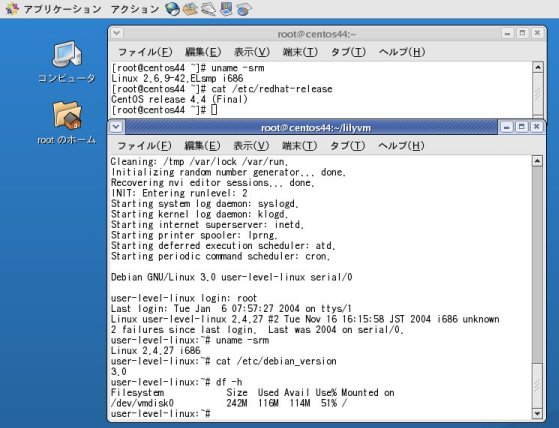
Task: Minimize the root@centos44:~ terminal window
Action: click(x=507, y=33)
